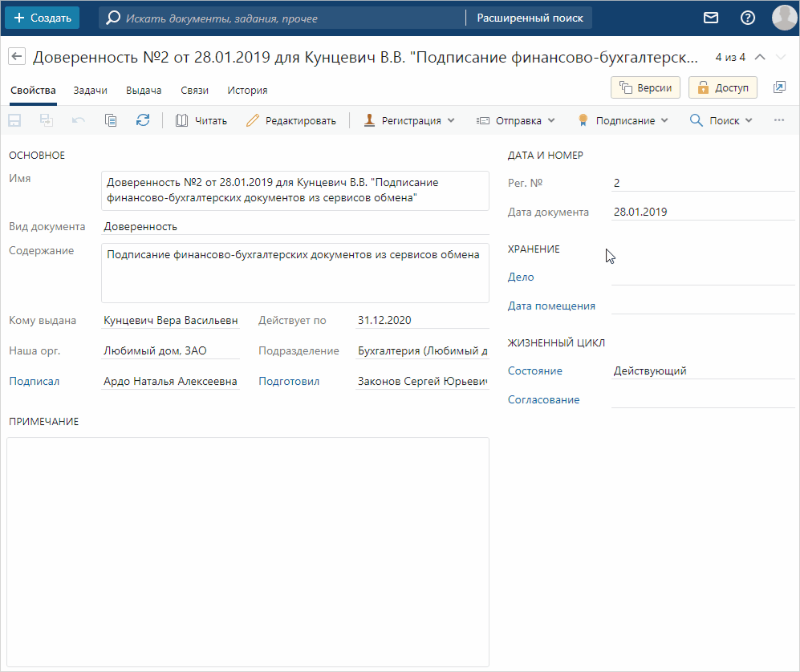Screen dimensions: 800x672
Task: Open the help question mark icon
Action: (748, 18)
